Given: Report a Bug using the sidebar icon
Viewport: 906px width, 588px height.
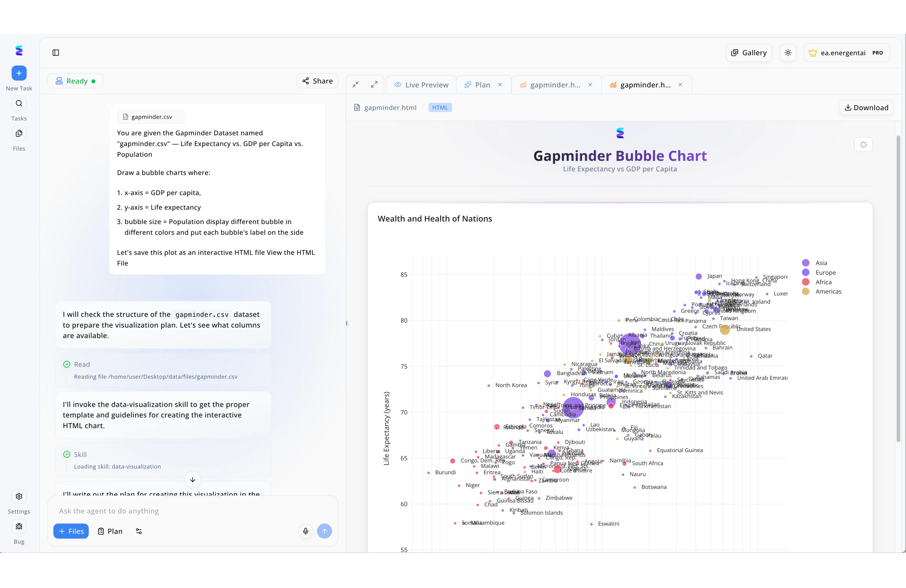Looking at the screenshot, I should [x=19, y=527].
